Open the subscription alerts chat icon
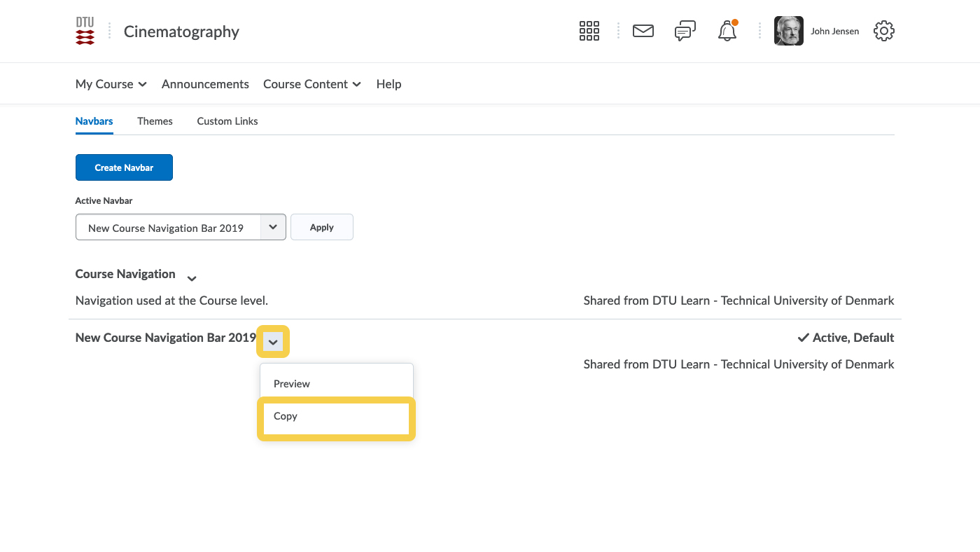The height and width of the screenshot is (552, 980). pos(685,31)
